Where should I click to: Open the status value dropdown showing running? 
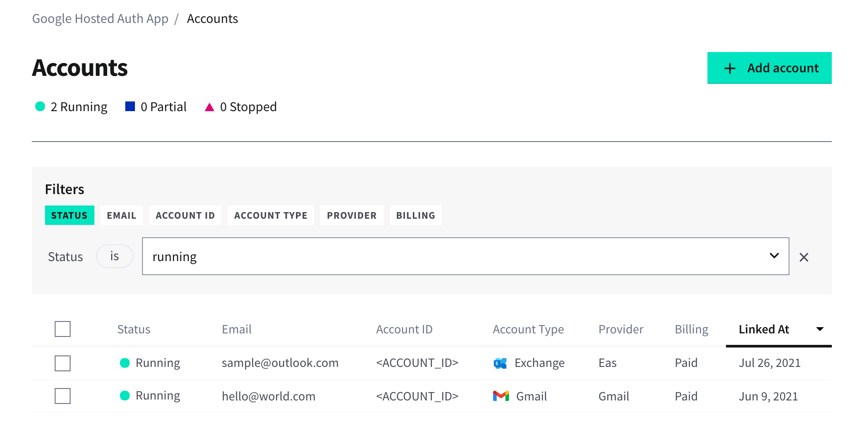coord(774,256)
